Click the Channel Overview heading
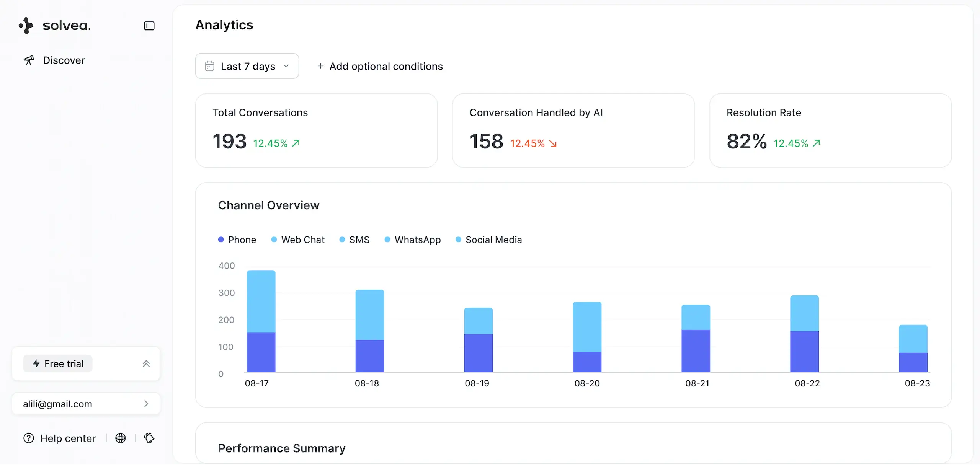Screen dimensions: 980x471 coord(269,205)
